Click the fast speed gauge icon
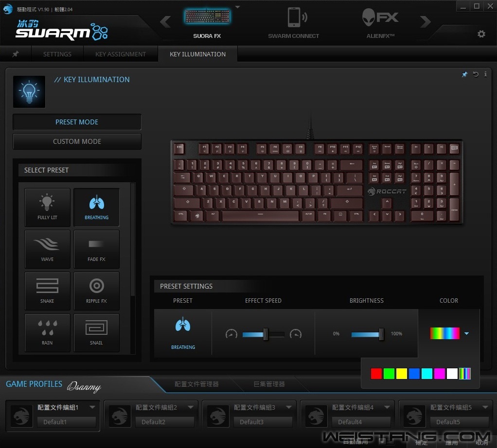Image resolution: width=497 pixels, height=448 pixels. click(x=296, y=334)
